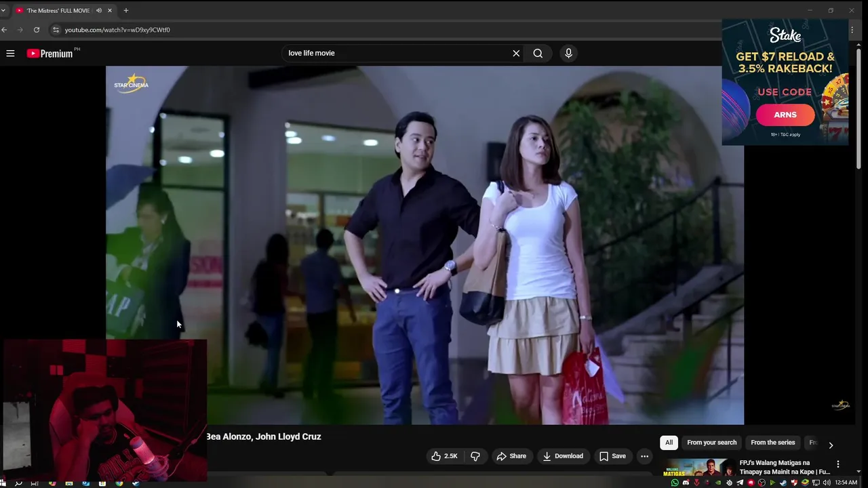Open options for FPJ's Walang Matigas video
This screenshot has width=868, height=488.
[838, 464]
